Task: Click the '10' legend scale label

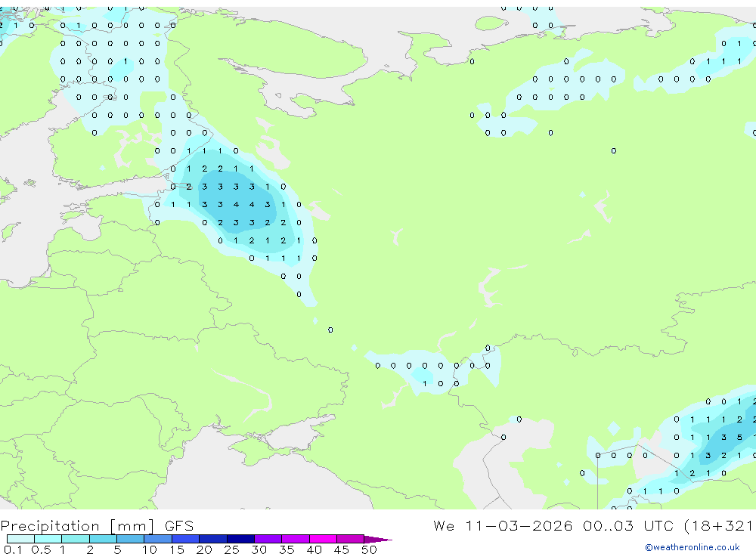Action: coord(150,549)
